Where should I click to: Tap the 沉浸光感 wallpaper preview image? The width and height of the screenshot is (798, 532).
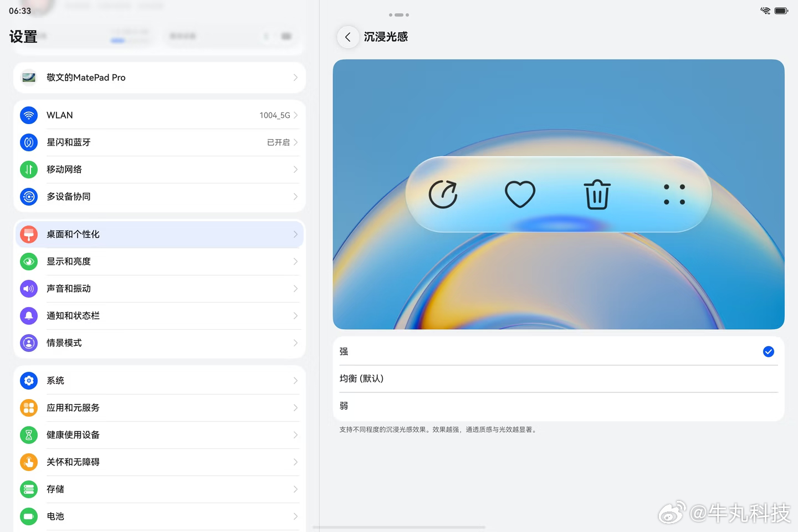[559, 195]
